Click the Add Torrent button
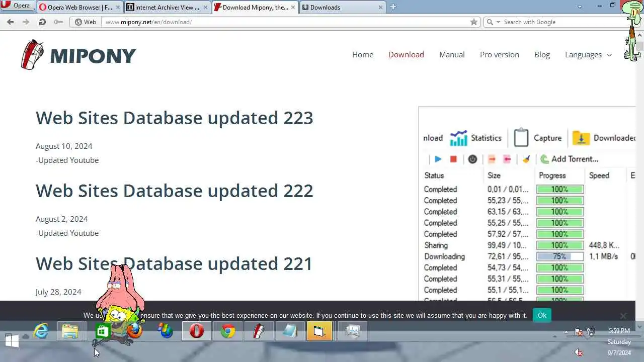The image size is (644, 362). (x=569, y=159)
